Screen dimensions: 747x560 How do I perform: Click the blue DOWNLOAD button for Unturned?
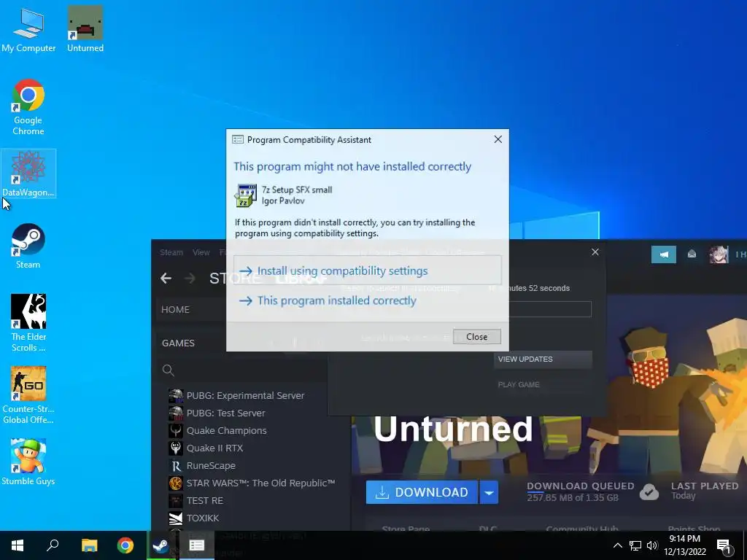coord(422,492)
